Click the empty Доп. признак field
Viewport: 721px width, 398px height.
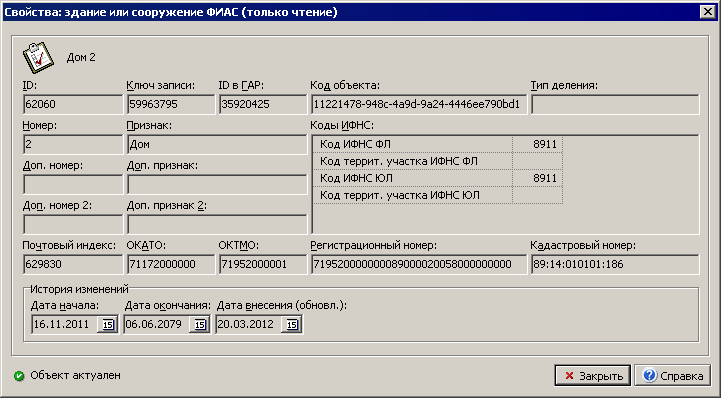217,184
